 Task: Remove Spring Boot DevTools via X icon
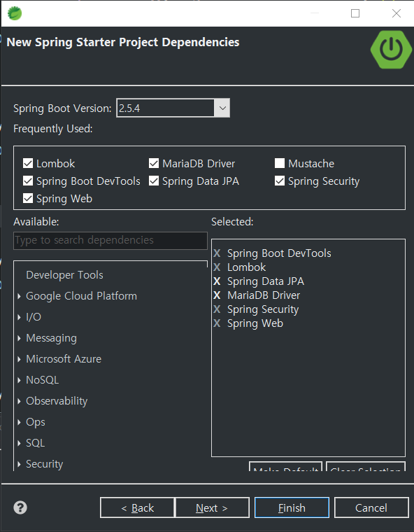[217, 253]
